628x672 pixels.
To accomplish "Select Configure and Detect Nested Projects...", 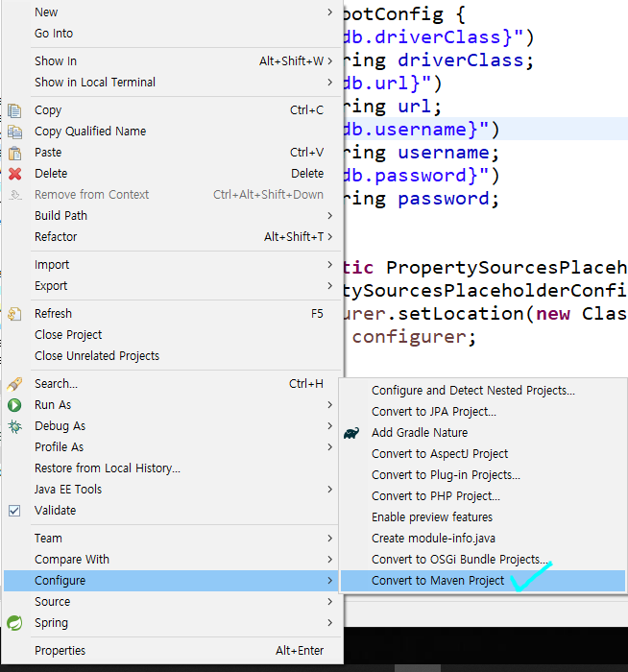I will click(483, 391).
